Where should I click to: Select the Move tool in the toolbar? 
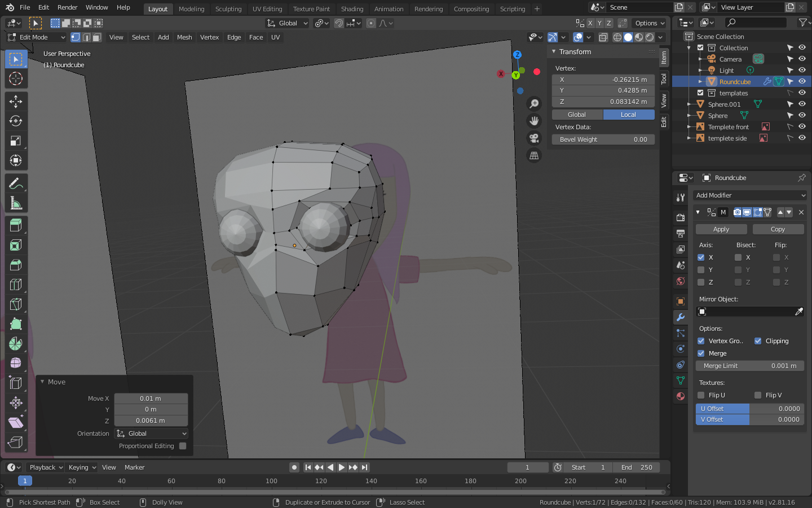click(16, 102)
